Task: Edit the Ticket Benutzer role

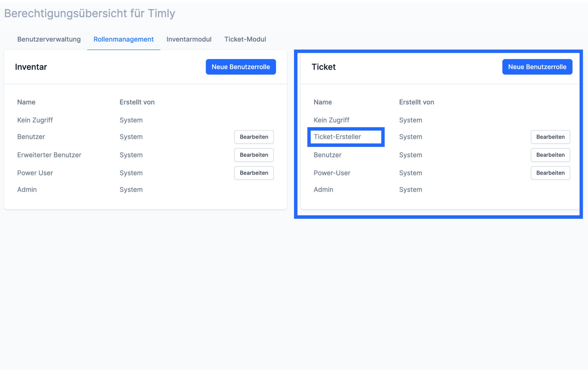Action: click(x=550, y=155)
